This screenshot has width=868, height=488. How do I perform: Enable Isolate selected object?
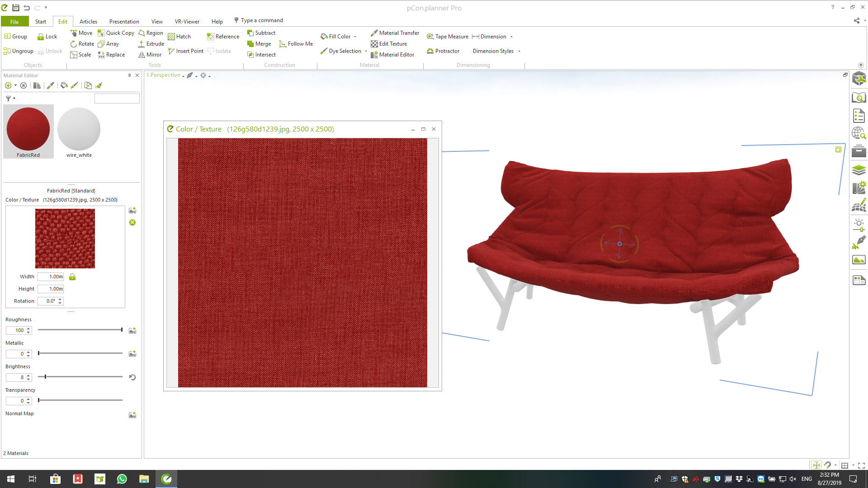coord(222,51)
